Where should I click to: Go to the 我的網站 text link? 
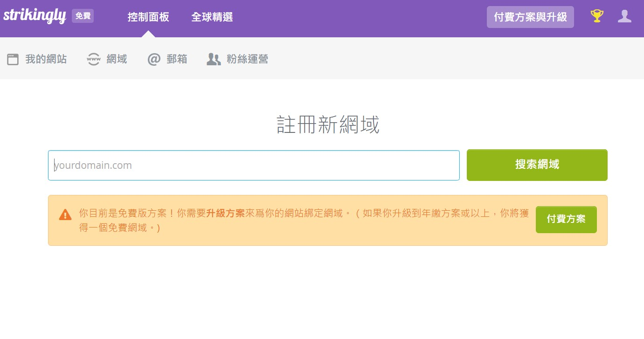46,59
